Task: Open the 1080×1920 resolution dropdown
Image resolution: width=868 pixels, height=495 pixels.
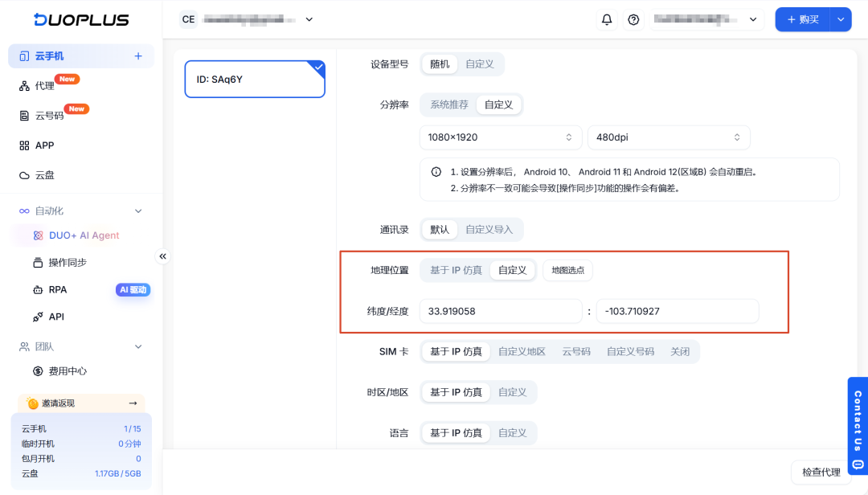Action: (501, 137)
